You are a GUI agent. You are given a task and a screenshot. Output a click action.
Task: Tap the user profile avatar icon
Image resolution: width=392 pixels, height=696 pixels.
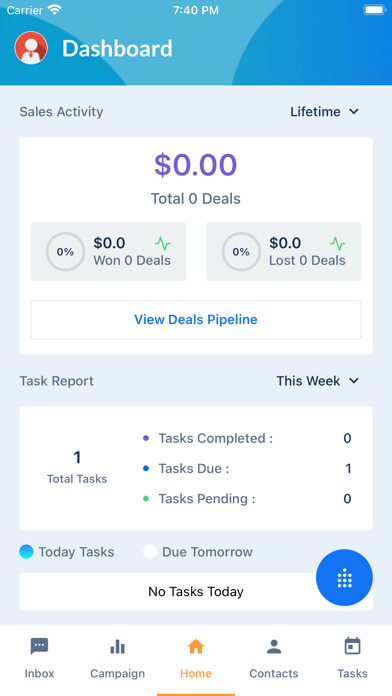31,48
